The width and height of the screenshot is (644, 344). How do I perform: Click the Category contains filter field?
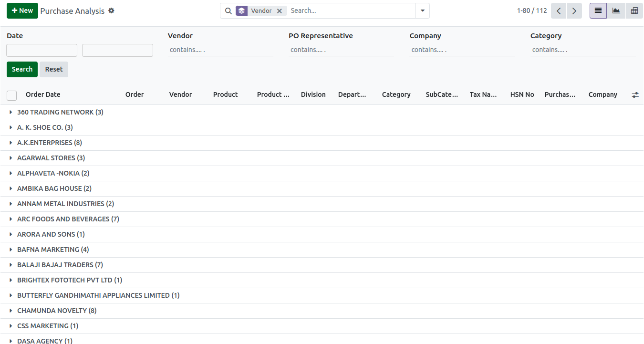pos(583,50)
